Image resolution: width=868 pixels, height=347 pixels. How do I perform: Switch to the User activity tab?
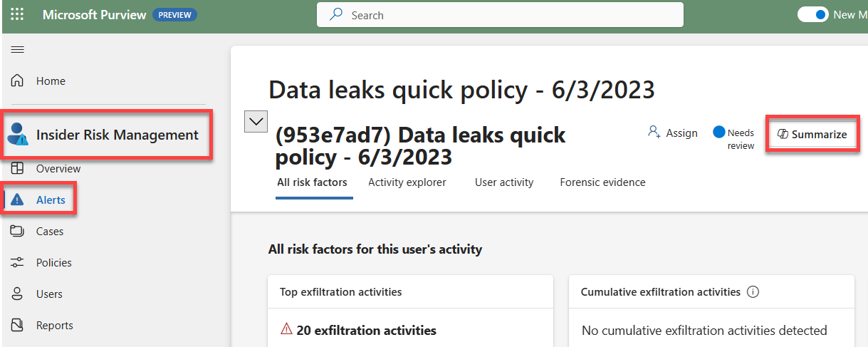pos(504,182)
